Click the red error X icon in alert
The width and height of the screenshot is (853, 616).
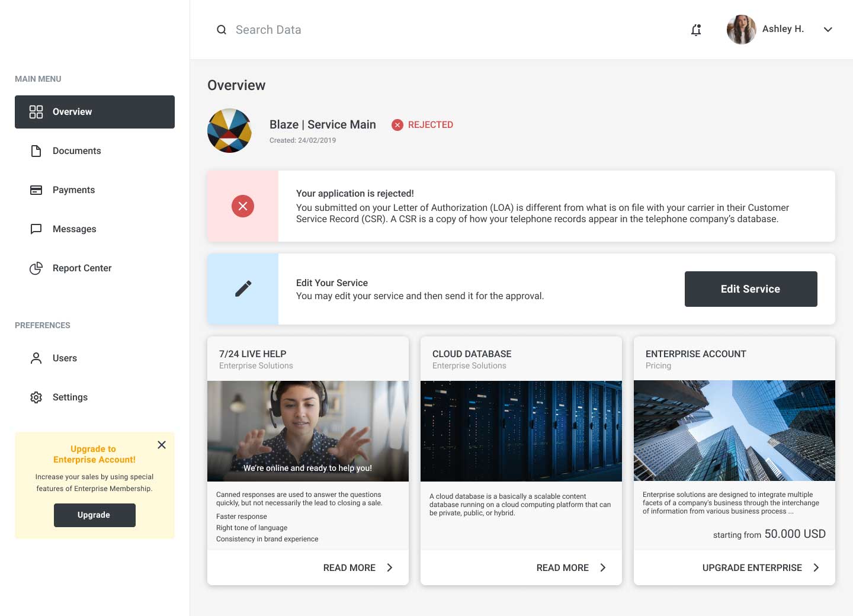243,206
